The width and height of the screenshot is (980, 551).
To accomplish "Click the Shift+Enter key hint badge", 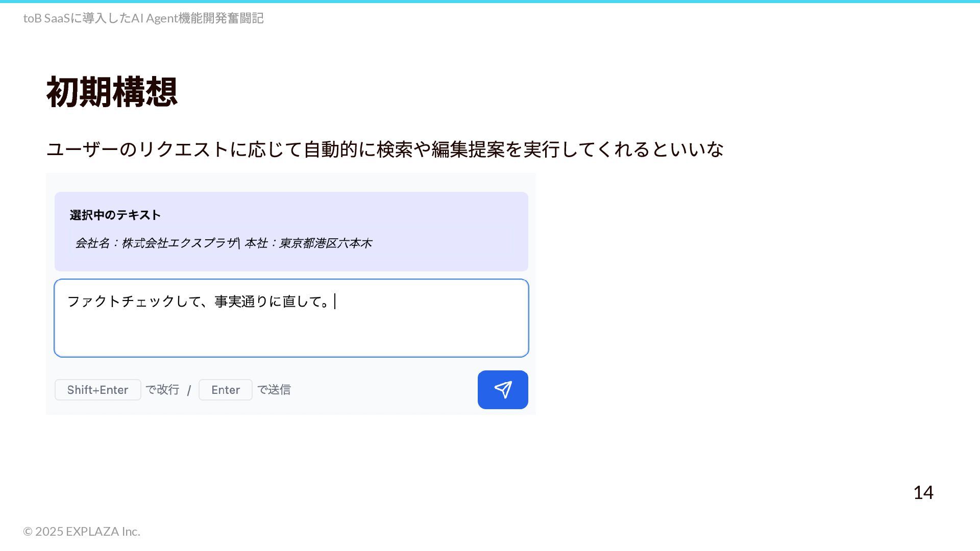I will pyautogui.click(x=98, y=390).
